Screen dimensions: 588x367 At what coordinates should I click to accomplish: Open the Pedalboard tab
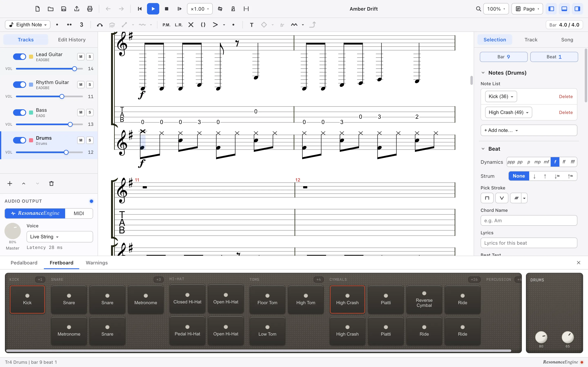tap(24, 263)
